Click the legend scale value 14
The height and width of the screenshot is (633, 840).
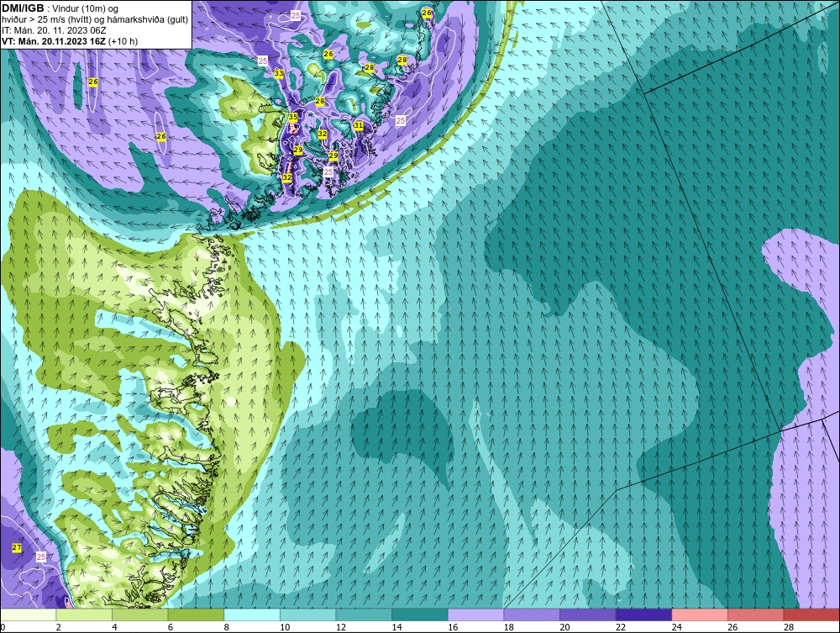[x=396, y=627]
